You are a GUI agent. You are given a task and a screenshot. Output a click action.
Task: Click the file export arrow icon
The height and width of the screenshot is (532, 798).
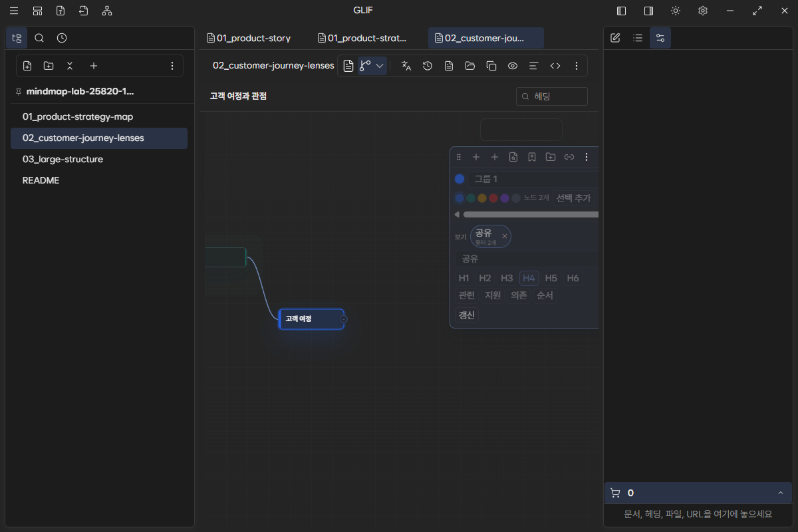[83, 11]
